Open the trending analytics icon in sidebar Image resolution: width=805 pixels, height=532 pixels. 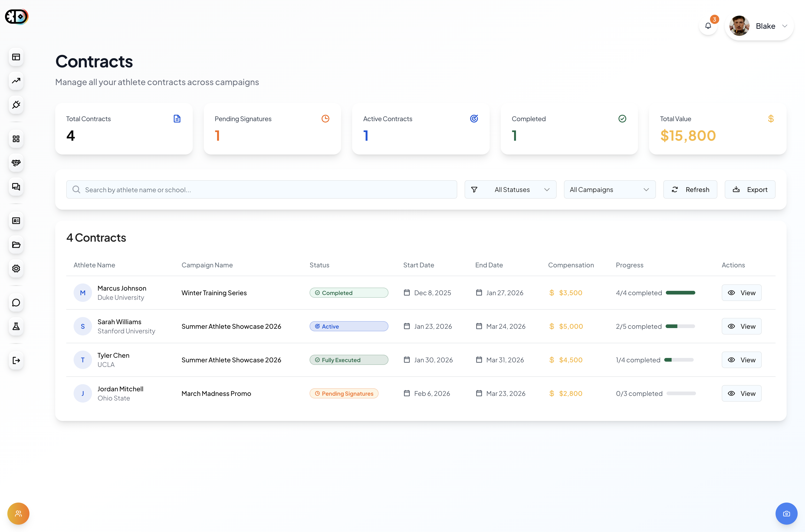tap(16, 81)
